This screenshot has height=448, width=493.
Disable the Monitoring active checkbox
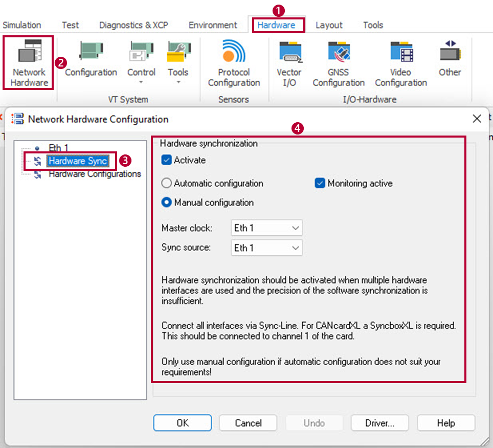pos(320,183)
